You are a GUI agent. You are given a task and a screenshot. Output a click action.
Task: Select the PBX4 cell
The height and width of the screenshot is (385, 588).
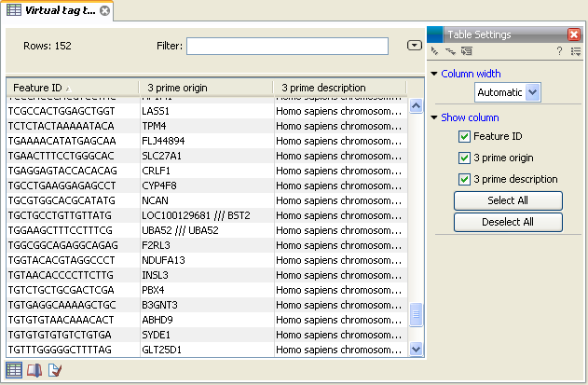click(207, 290)
